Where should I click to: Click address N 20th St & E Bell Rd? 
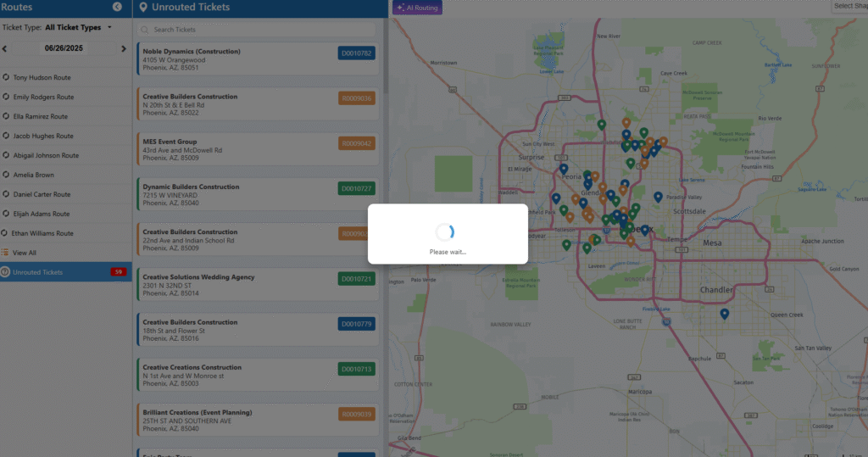(173, 104)
